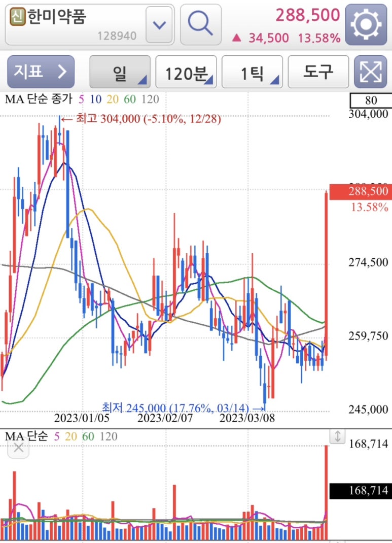
Task: Select the 일 daily period dropdown
Action: click(x=120, y=72)
